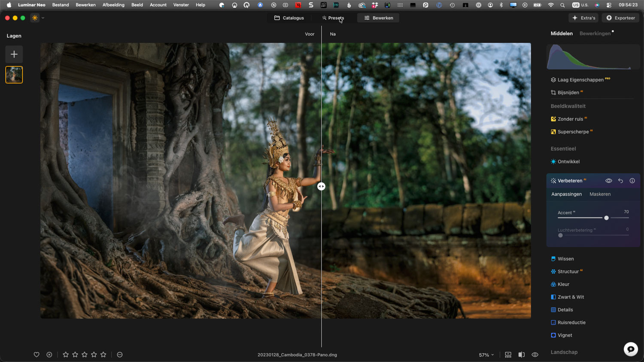
Task: Reject photo with the X circle icon
Action: (49, 355)
